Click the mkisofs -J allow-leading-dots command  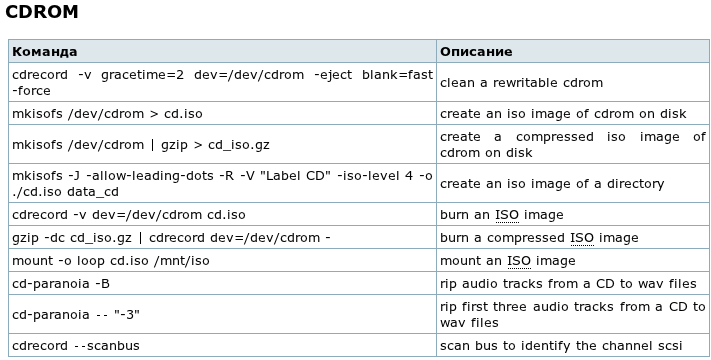[x=222, y=183]
